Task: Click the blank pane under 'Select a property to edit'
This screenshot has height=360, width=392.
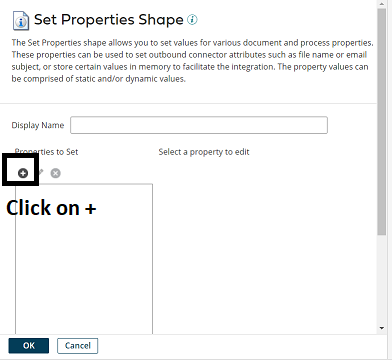Action: 263,243
